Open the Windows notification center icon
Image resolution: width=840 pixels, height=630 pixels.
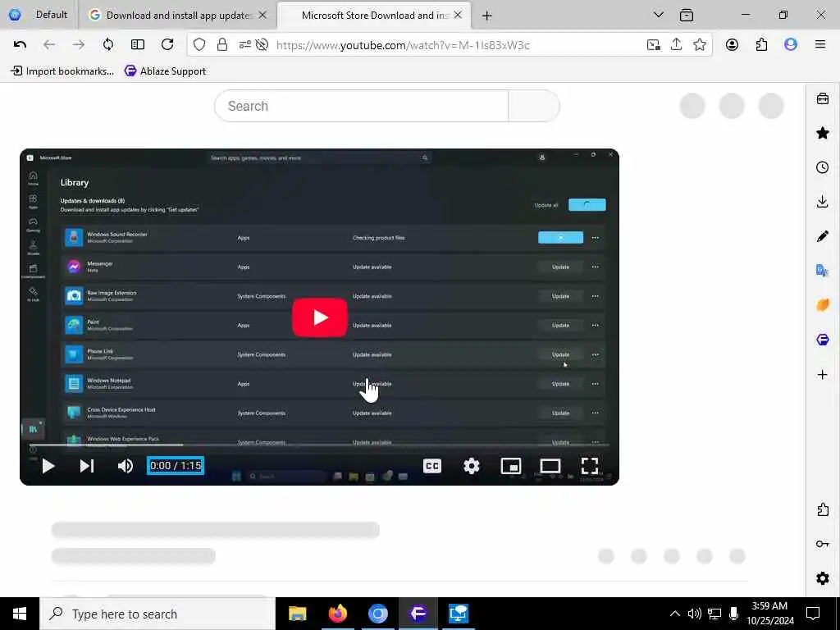pyautogui.click(x=813, y=614)
